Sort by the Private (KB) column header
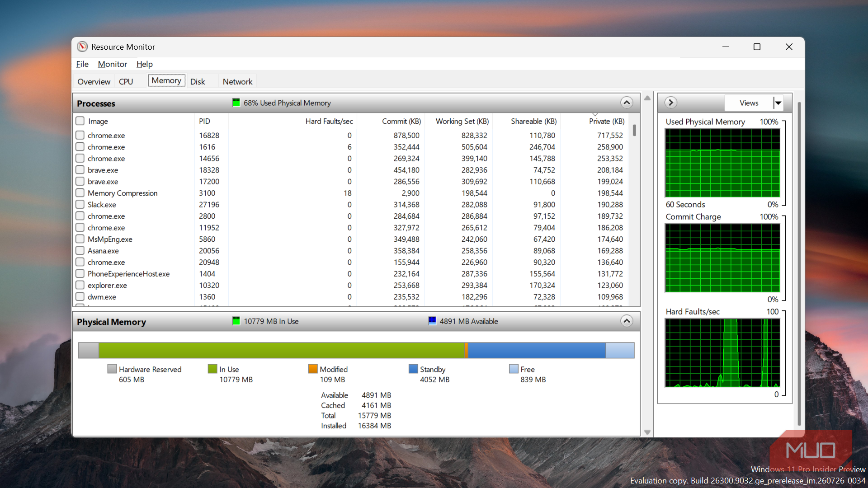 [606, 121]
